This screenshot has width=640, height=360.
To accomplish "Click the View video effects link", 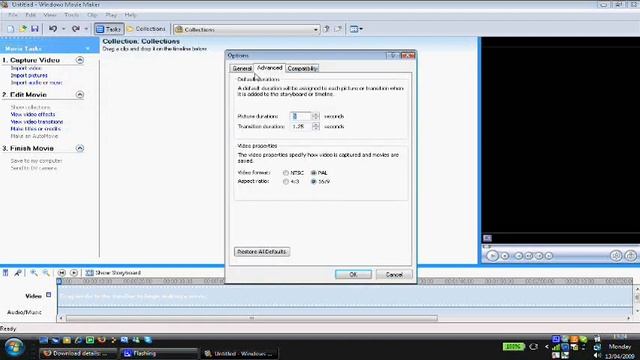I will coord(33,115).
